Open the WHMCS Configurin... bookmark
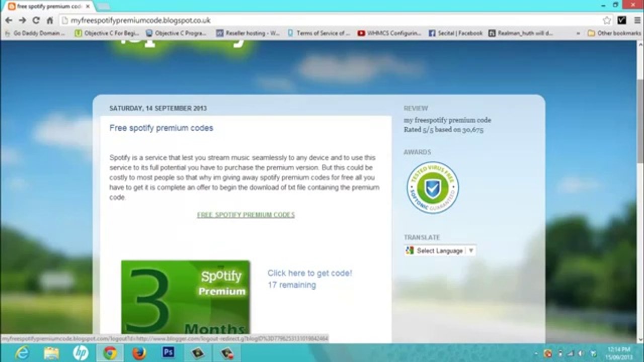Screen dimensions: 644x362 (389, 33)
